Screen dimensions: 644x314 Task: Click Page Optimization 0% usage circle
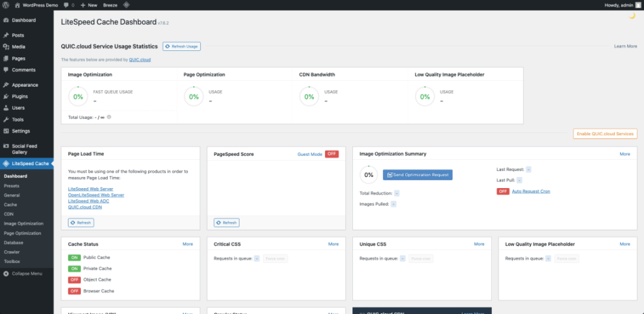tap(194, 97)
